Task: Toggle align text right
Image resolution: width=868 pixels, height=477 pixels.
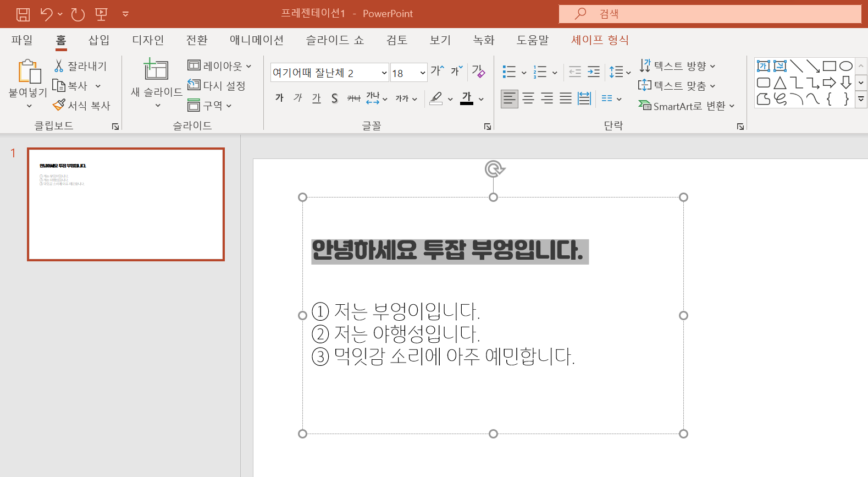Action: pyautogui.click(x=547, y=98)
